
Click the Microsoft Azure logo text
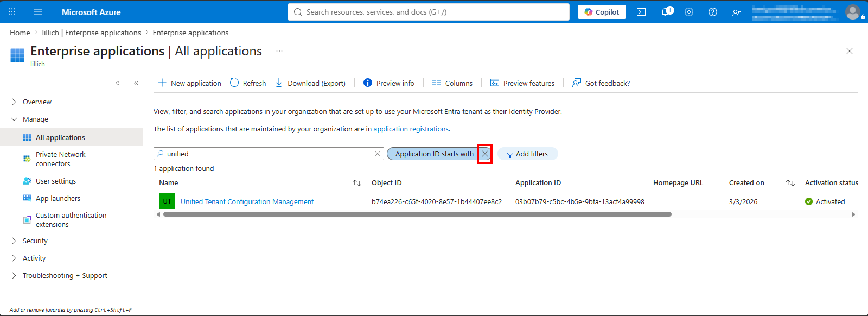pyautogui.click(x=91, y=12)
